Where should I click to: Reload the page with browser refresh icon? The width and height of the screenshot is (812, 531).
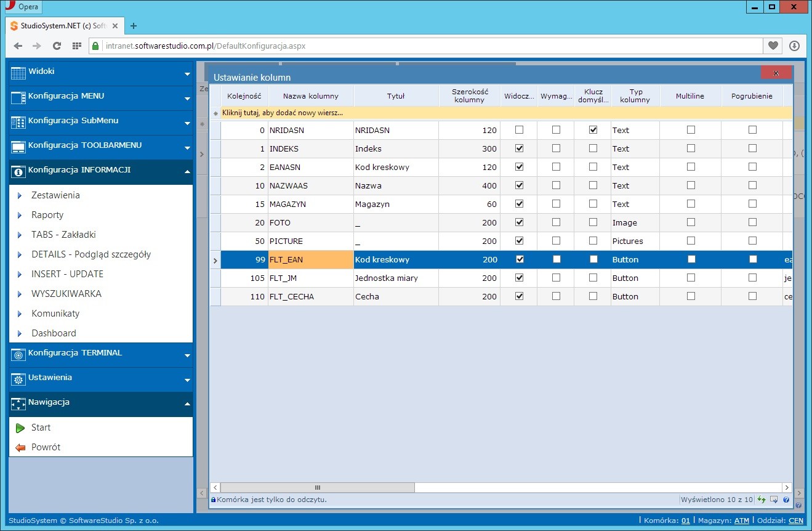tap(57, 46)
